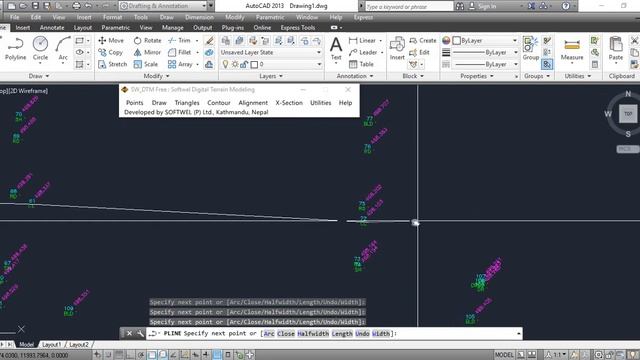Select the Mirror tool

[x=147, y=52]
